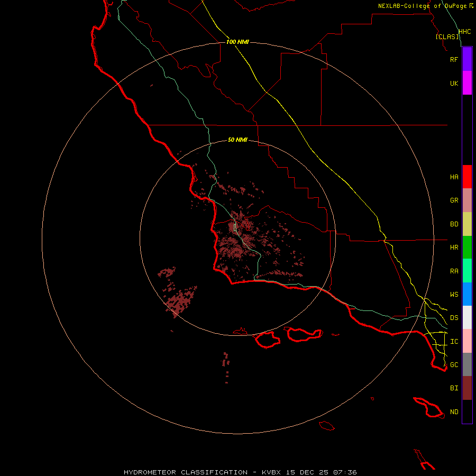This screenshot has height=476, width=476.
Task: Click the WS blue legend swatch
Action: [x=467, y=294]
